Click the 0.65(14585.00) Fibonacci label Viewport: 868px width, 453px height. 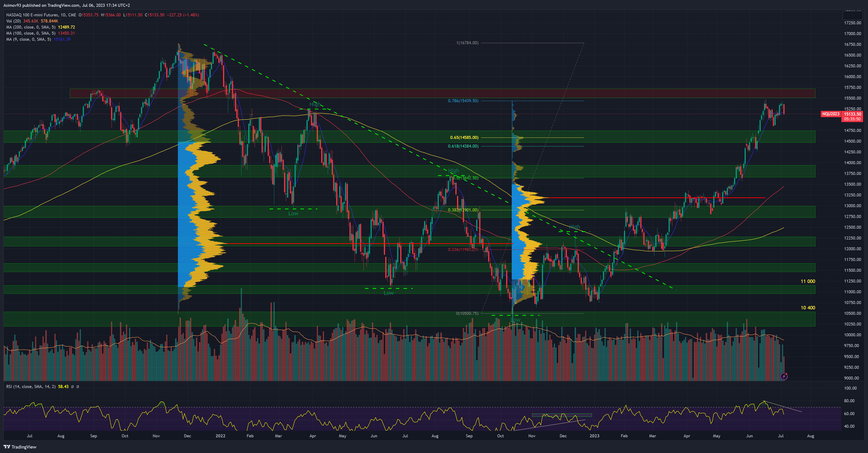click(x=464, y=138)
